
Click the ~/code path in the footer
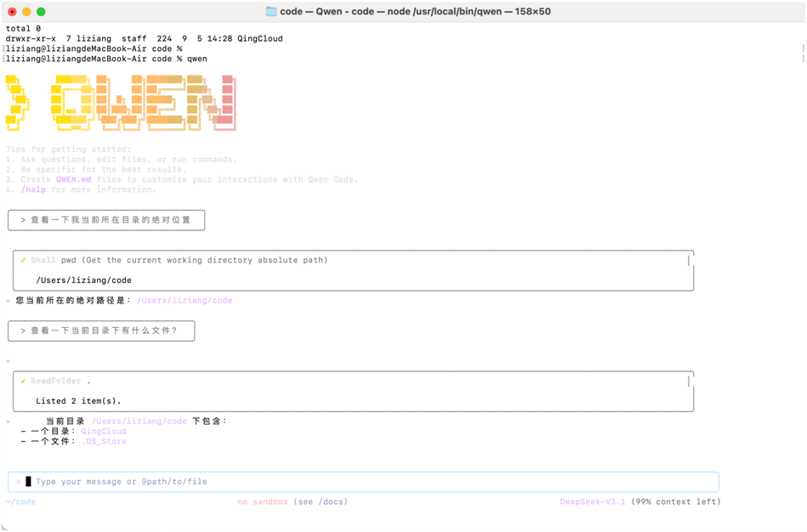[x=21, y=501]
